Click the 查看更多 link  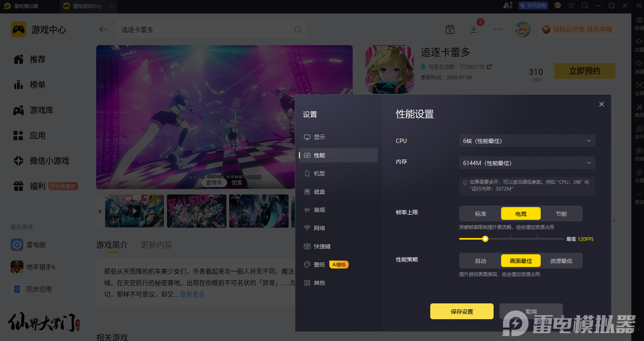click(x=192, y=294)
